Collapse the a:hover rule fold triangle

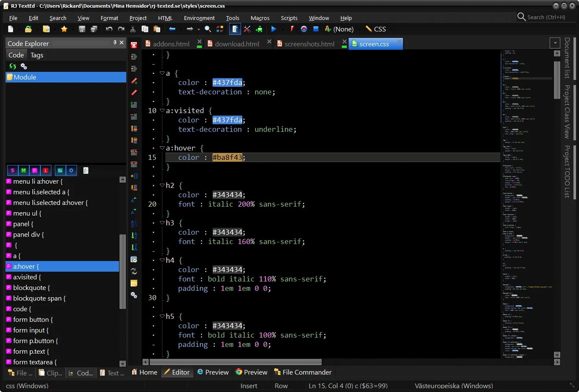click(x=162, y=148)
